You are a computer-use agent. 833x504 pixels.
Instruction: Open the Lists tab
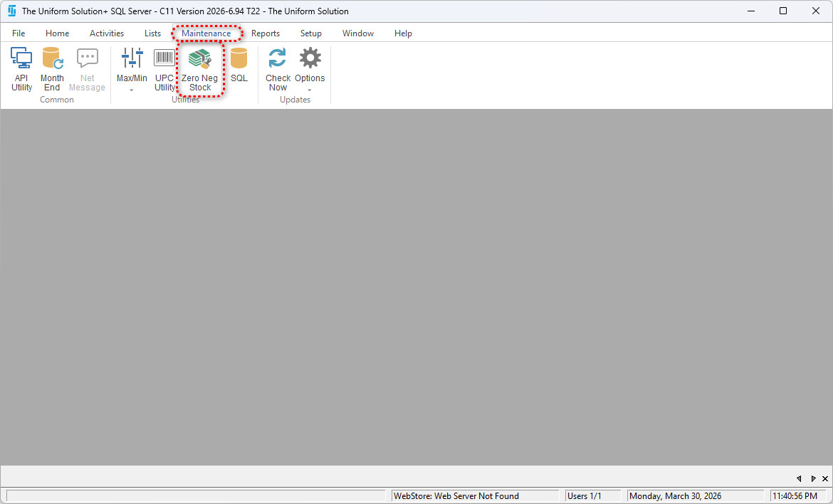point(152,33)
